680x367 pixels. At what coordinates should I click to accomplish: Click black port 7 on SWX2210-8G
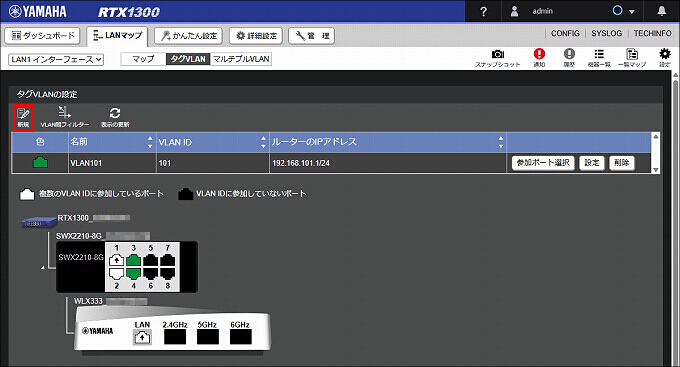[167, 260]
